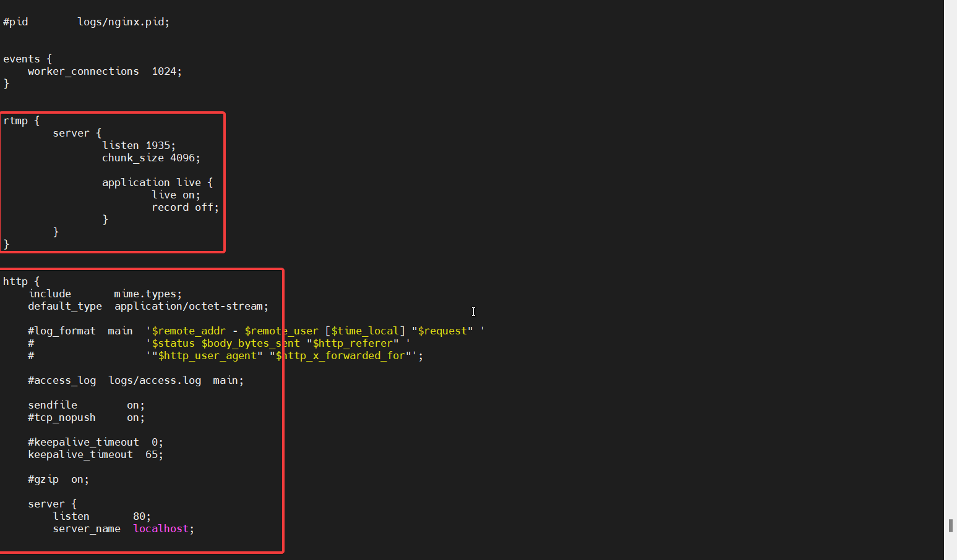Click 'default_type' directive
The width and height of the screenshot is (957, 560).
point(65,306)
